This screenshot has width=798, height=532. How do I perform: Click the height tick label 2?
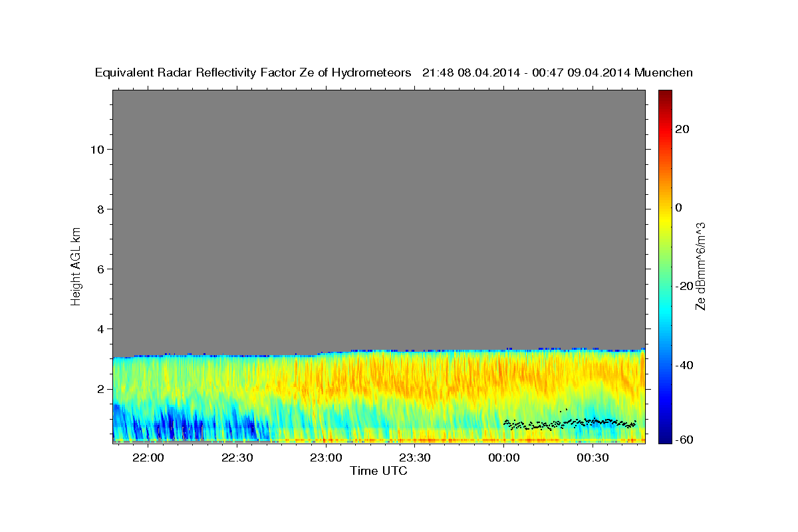100,388
